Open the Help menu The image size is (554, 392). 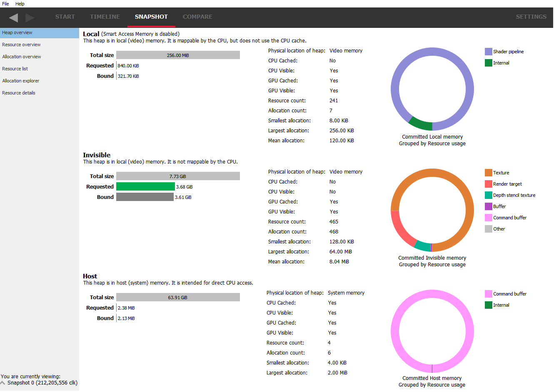[19, 4]
